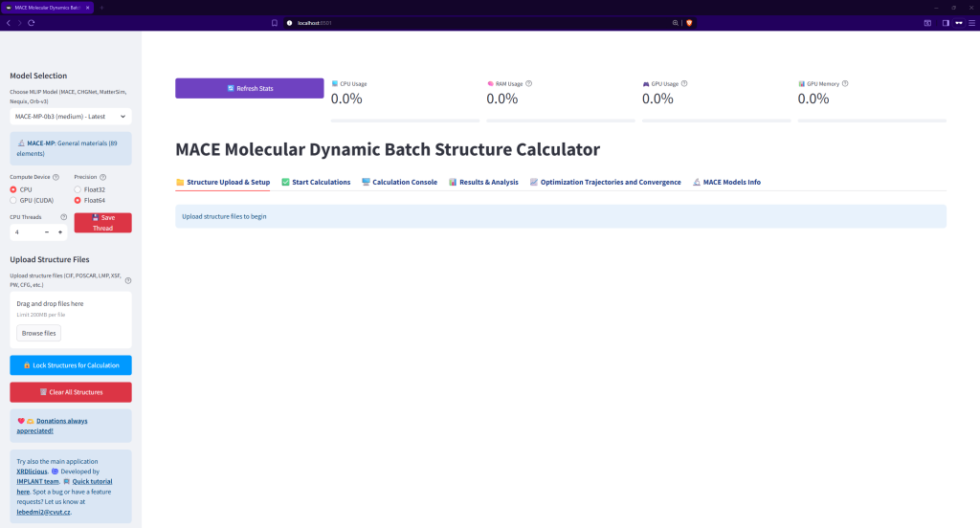The height and width of the screenshot is (528, 980).
Task: Click the CPU Threads number input field
Action: [24, 232]
